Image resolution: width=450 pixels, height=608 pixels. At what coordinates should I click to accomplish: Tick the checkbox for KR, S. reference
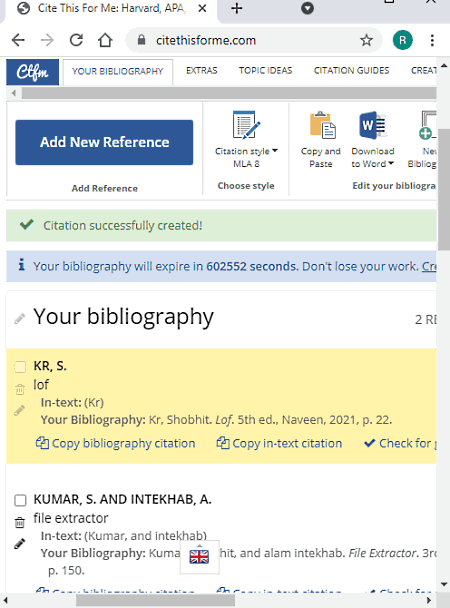20,366
